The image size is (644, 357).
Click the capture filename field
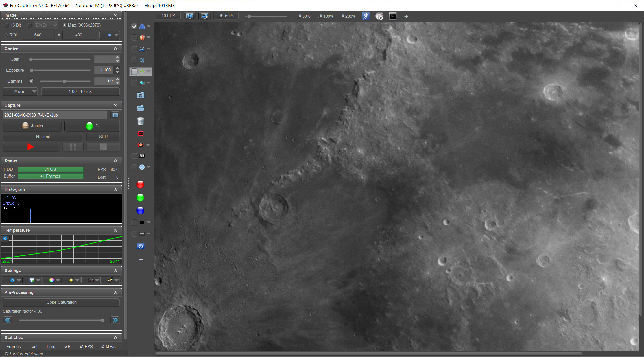point(55,115)
